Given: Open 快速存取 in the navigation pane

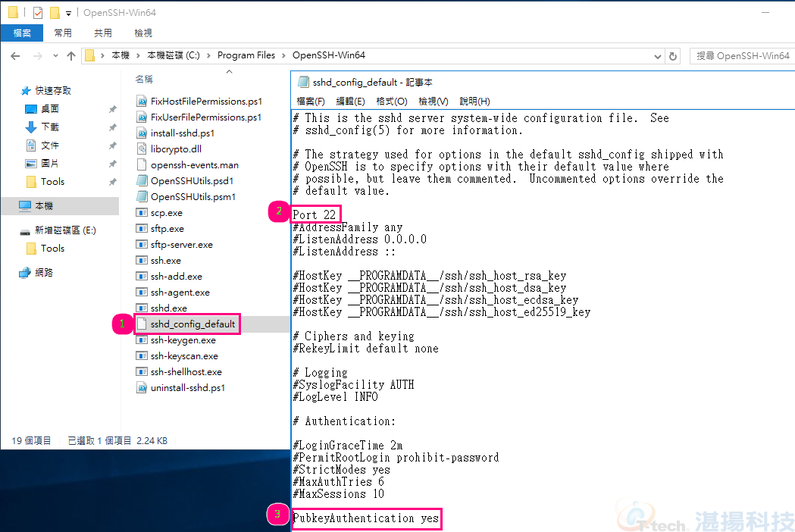Looking at the screenshot, I should [53, 91].
